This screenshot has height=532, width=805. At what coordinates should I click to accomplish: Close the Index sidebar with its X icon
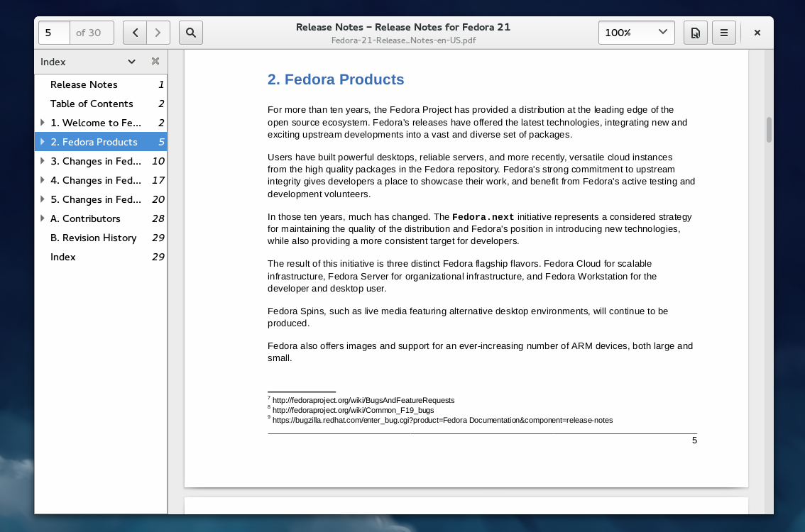[155, 62]
